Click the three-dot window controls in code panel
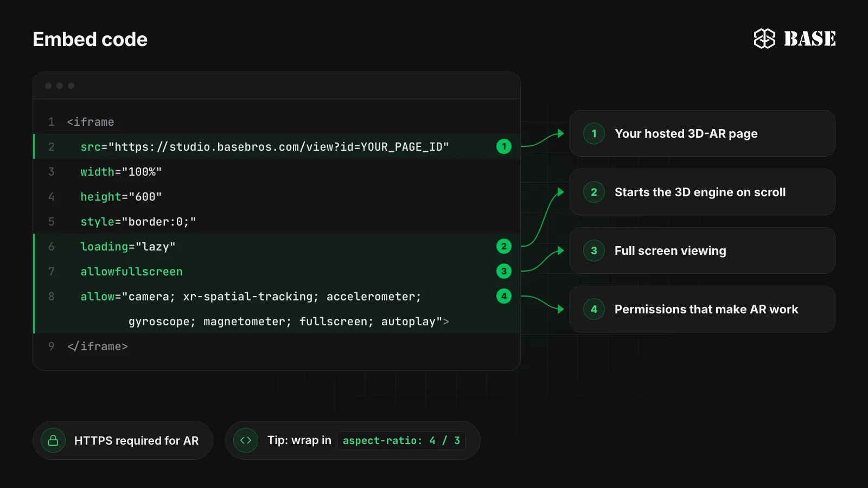This screenshot has height=488, width=868. tap(60, 86)
